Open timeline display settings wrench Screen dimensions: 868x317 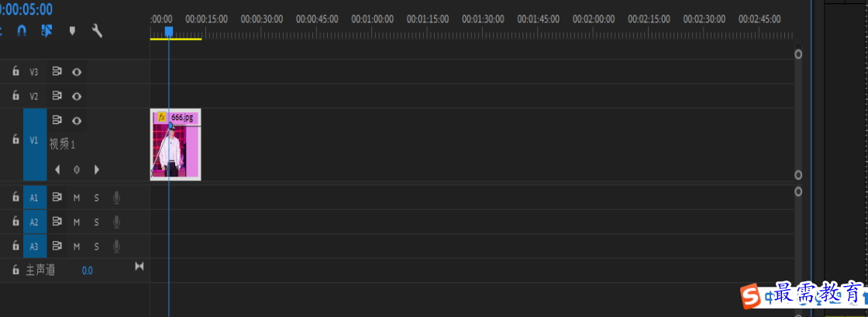(97, 30)
